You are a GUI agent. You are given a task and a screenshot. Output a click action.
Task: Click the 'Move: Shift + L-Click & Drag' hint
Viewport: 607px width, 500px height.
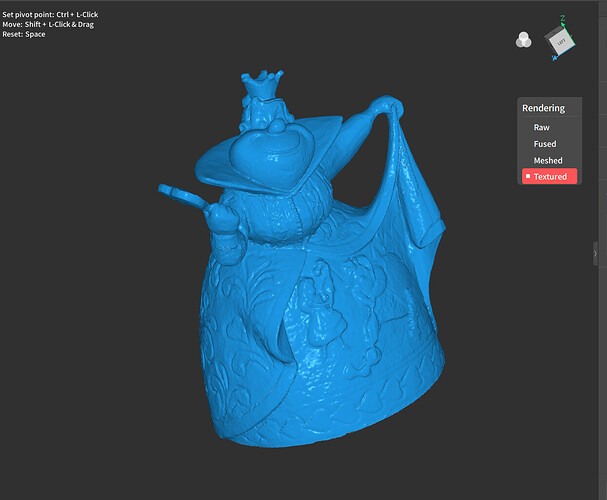pos(48,24)
